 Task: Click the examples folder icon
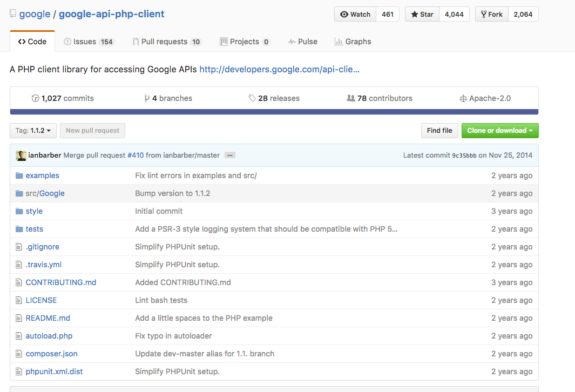pyautogui.click(x=19, y=175)
